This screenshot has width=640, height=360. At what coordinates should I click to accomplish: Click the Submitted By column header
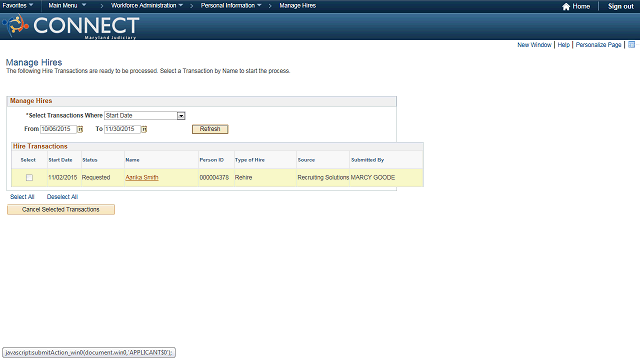coord(367,160)
